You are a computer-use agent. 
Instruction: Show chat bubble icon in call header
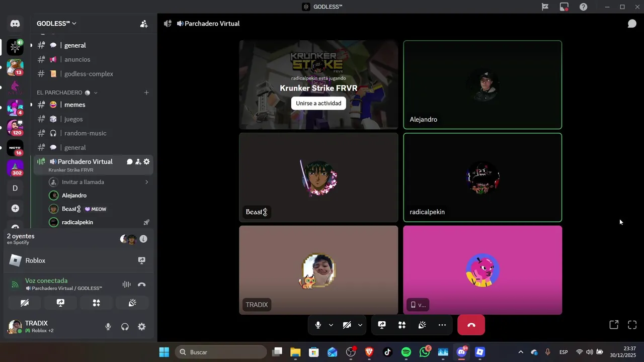click(x=632, y=24)
